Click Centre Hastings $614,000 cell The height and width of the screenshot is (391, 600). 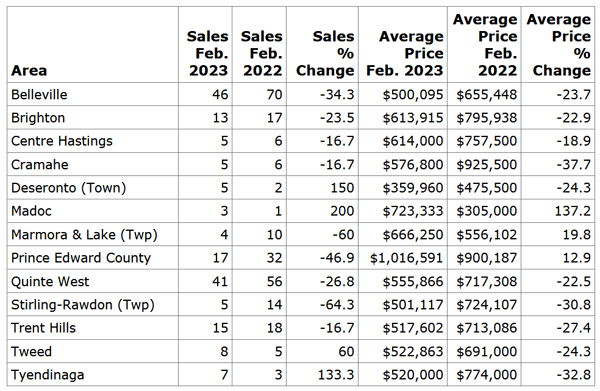(x=413, y=141)
